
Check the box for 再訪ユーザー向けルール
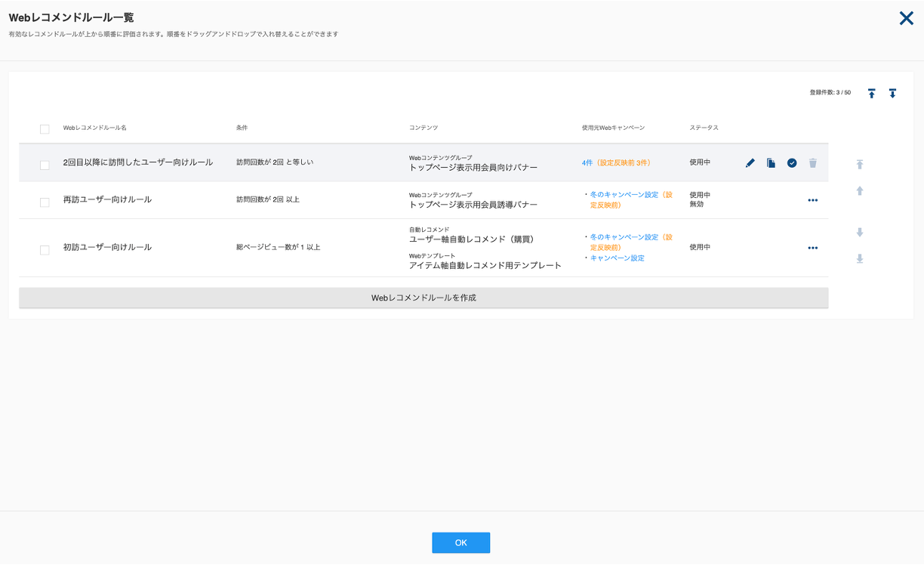click(x=45, y=202)
